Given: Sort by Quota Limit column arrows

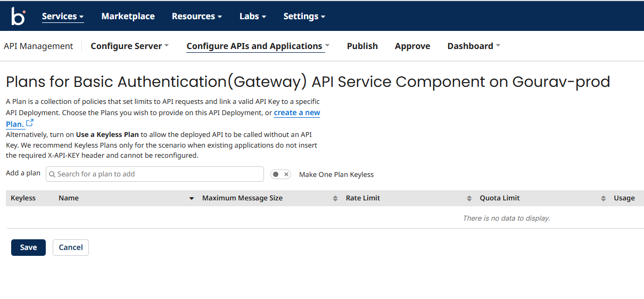Looking at the screenshot, I should pos(603,198).
